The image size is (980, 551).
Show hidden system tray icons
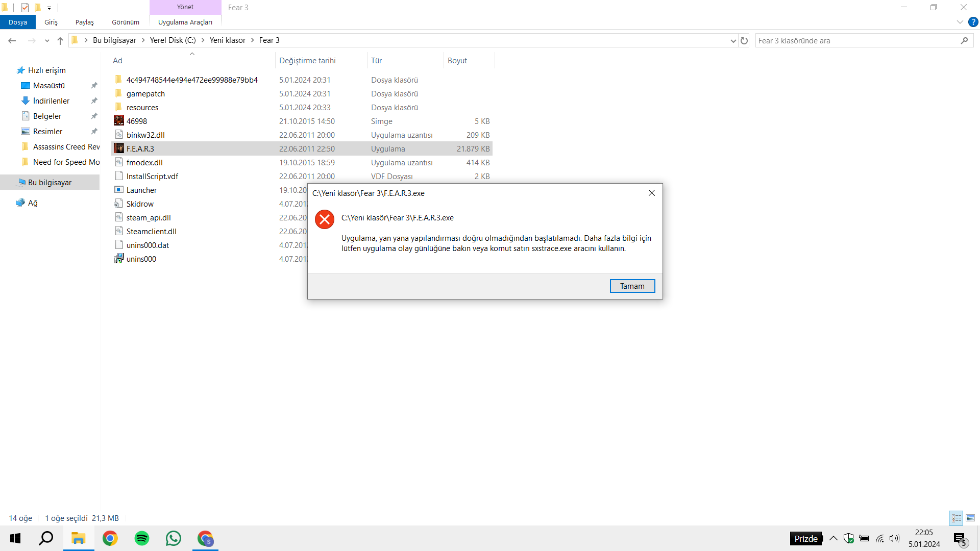pyautogui.click(x=834, y=538)
